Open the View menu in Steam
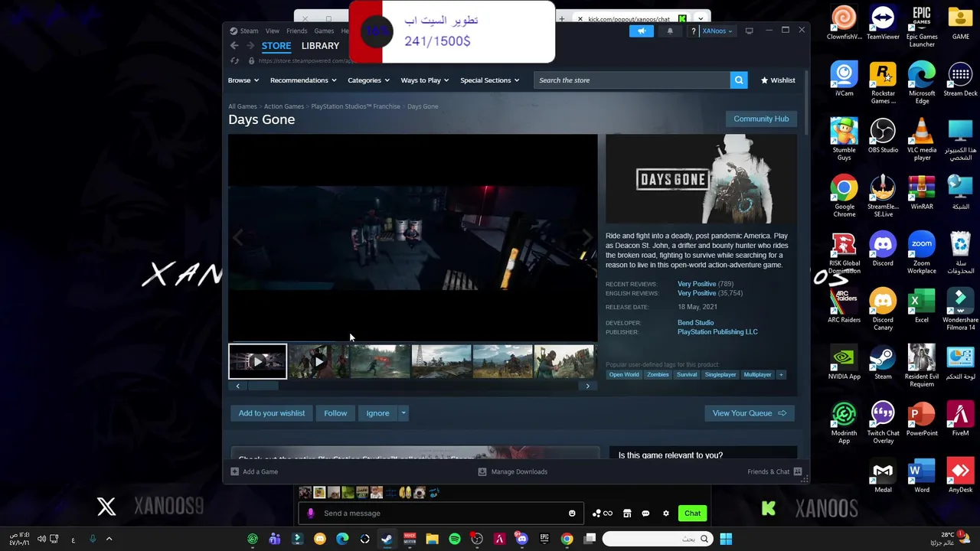980x551 pixels. point(273,31)
